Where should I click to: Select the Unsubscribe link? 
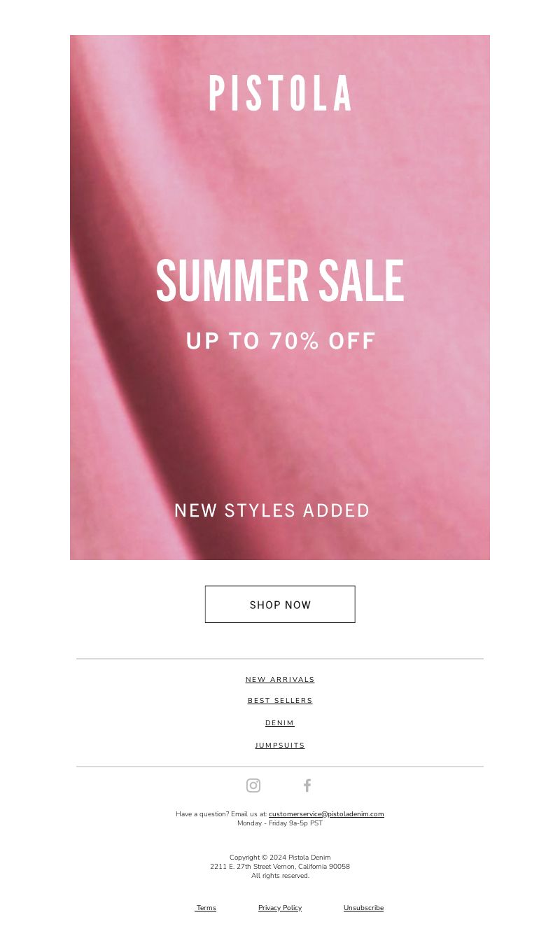[x=363, y=908]
